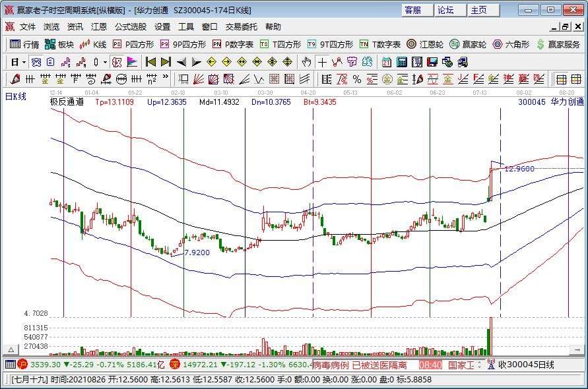Image resolution: width=588 pixels, height=389 pixels.
Task: Expand the candlestick style dropdown arrow
Action: (106, 62)
